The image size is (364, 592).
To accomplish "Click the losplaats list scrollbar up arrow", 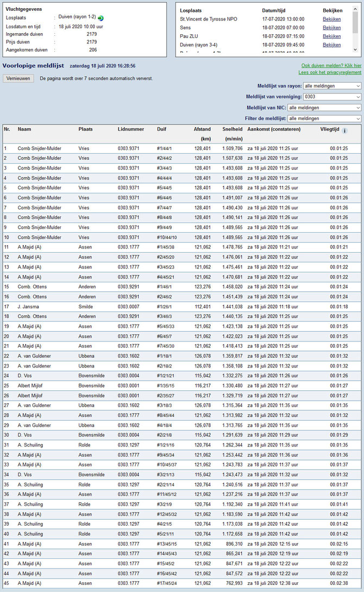I will point(355,8).
